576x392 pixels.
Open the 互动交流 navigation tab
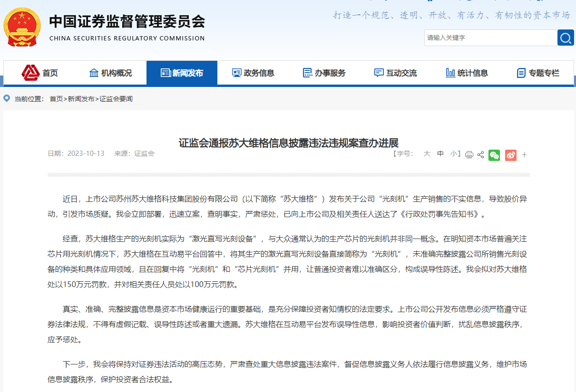[396, 73]
